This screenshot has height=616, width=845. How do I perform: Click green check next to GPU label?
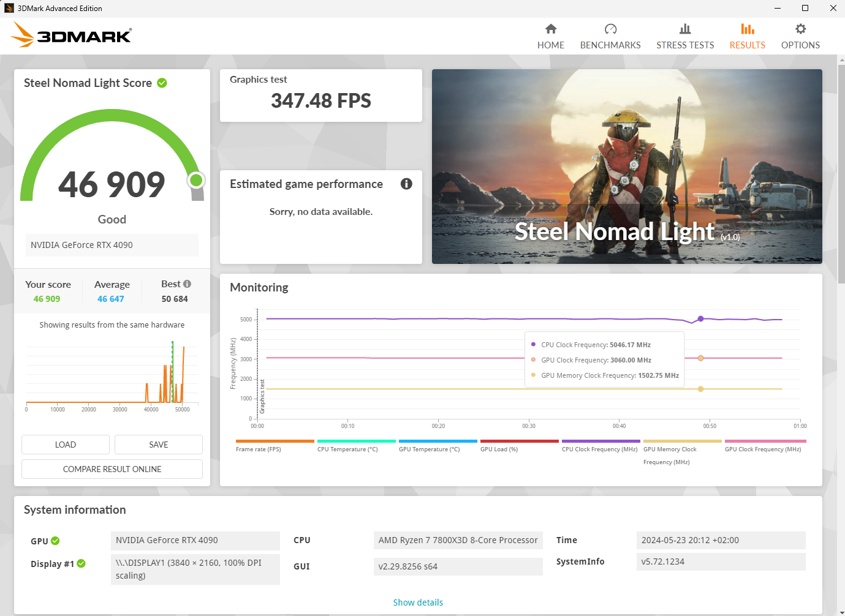pyautogui.click(x=55, y=541)
